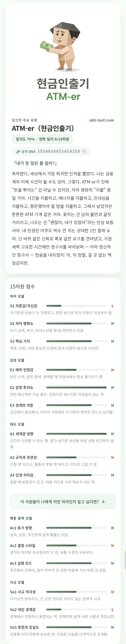
Task: Click the S1 자존감/자신감 score bar
Action: pyautogui.click(x=76, y=306)
